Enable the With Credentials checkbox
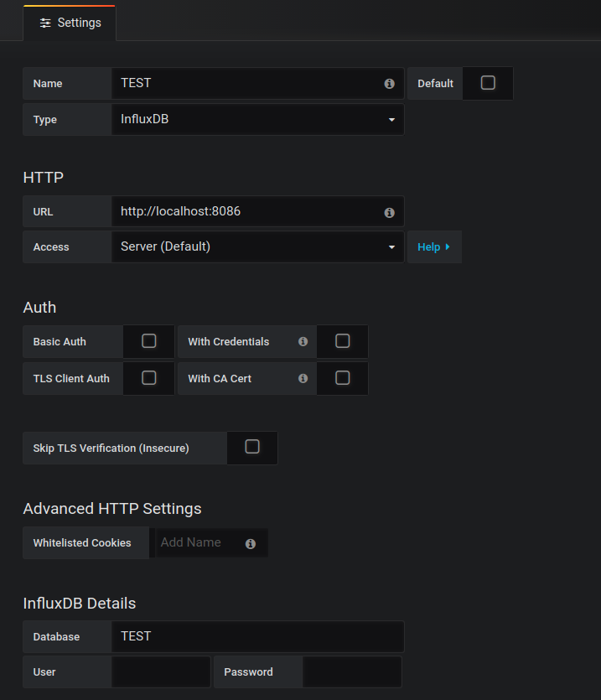This screenshot has height=700, width=601. (343, 341)
